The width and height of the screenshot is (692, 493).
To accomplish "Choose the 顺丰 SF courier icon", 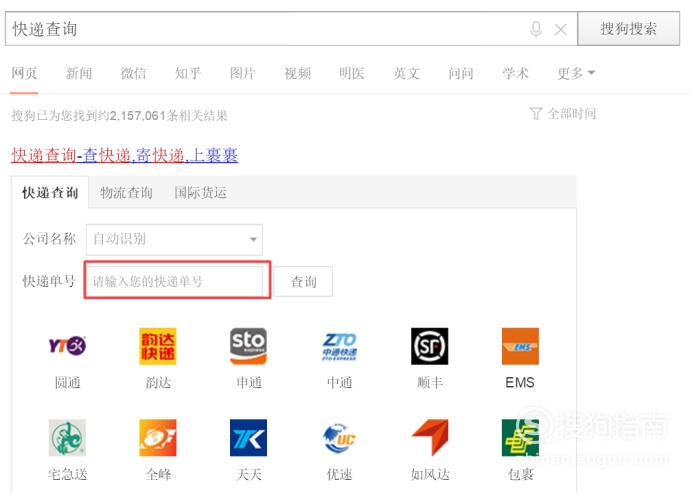I will [430, 346].
